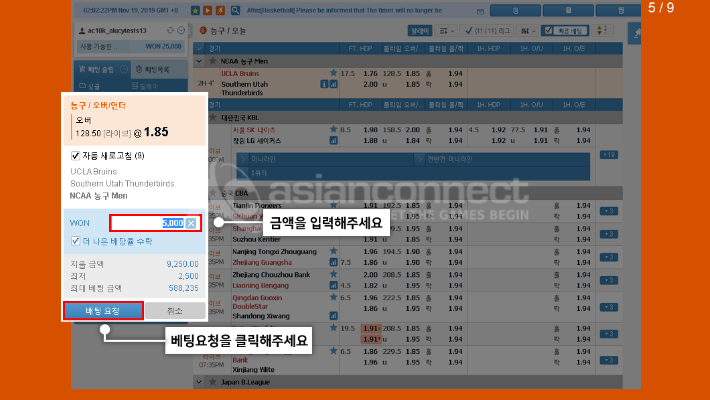Click the UCLA Bruins team name
Image resolution: width=710 pixels, height=400 pixels.
pyautogui.click(x=240, y=73)
